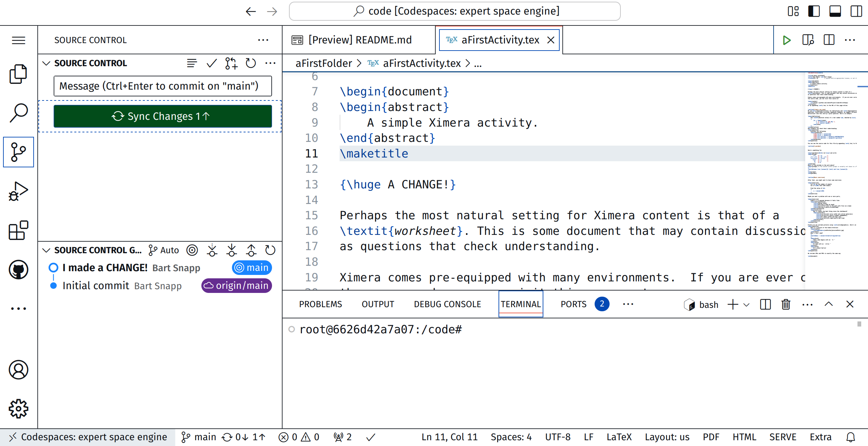The image size is (868, 446).
Task: Click the commit checkmark icon
Action: tap(212, 63)
